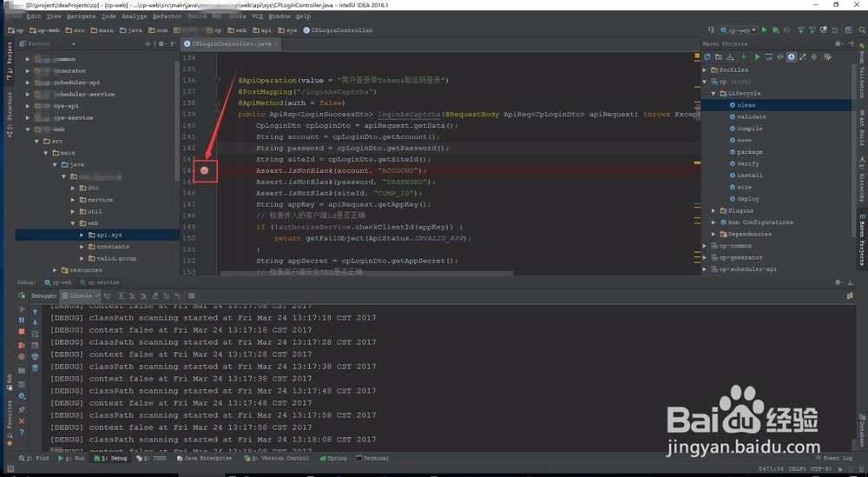Viewport: 868px width, 477px height.
Task: Select the cp-service debug session tab
Action: [x=100, y=282]
